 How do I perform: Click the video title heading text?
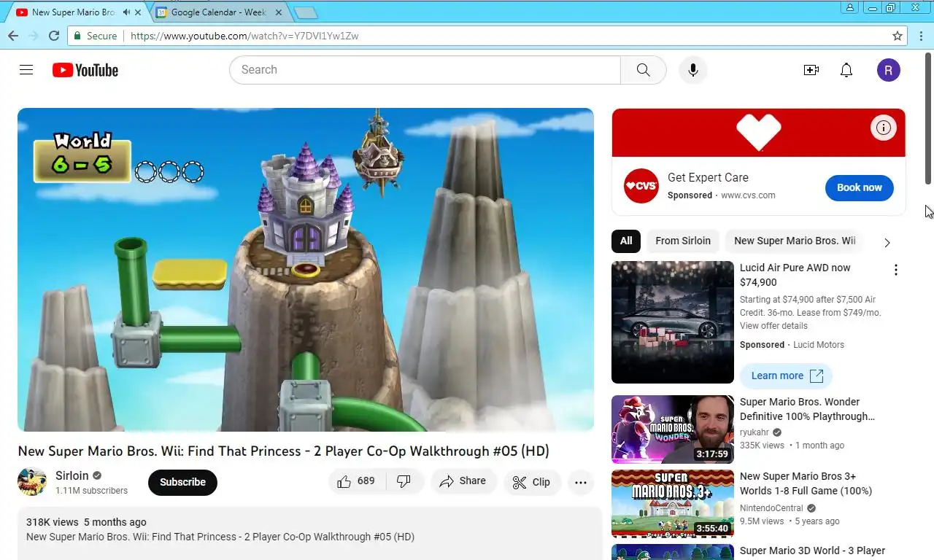point(283,451)
